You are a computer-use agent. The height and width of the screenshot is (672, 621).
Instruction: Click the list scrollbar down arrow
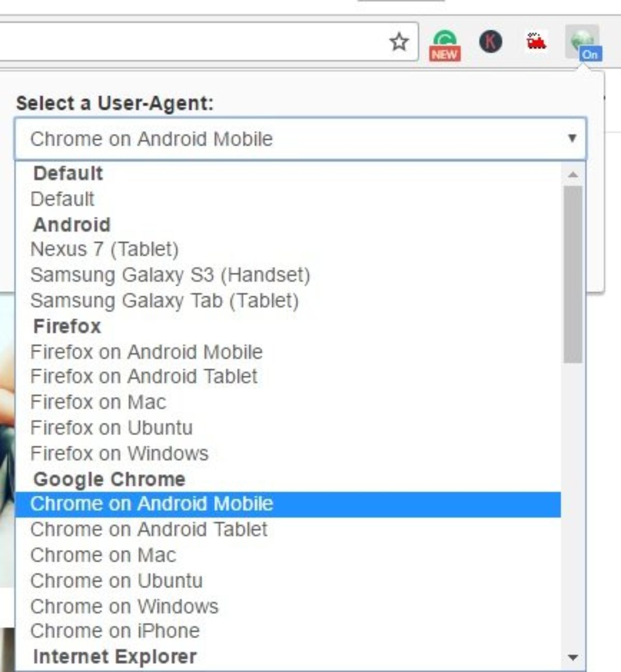pos(573,658)
